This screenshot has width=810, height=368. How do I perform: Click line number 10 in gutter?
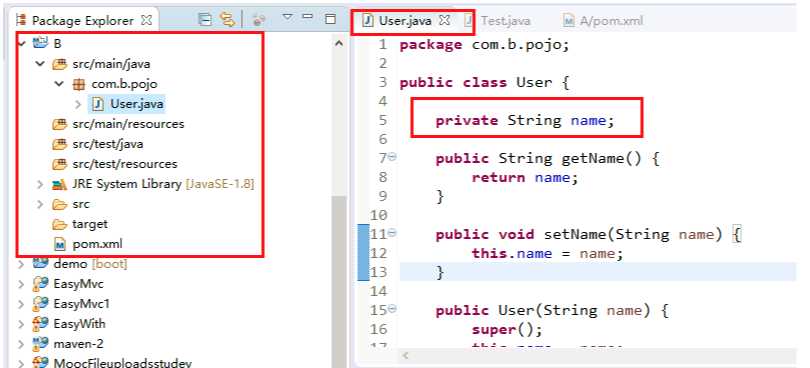coord(379,216)
